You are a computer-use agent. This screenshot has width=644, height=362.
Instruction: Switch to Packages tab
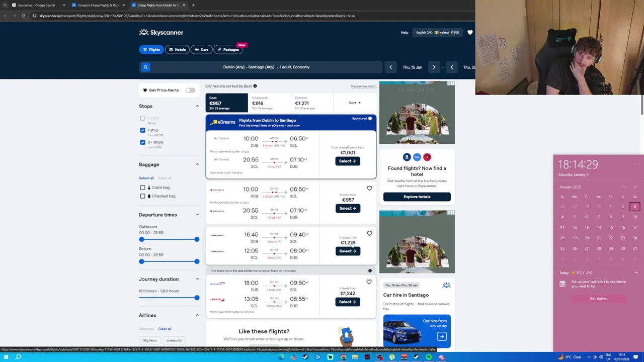(228, 49)
